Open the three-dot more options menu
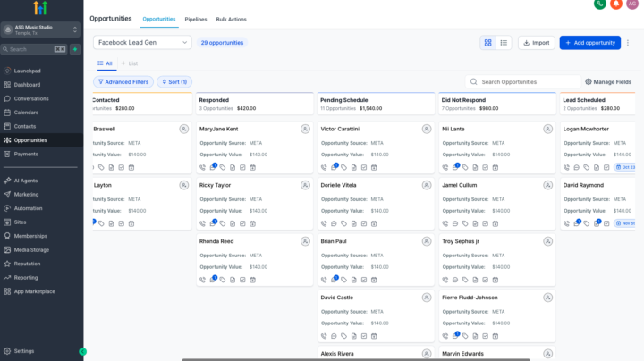The width and height of the screenshot is (644, 361). [x=627, y=42]
